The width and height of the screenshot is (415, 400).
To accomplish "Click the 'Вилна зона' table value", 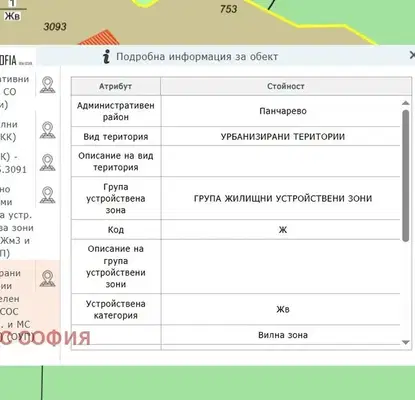I will pyautogui.click(x=283, y=335).
